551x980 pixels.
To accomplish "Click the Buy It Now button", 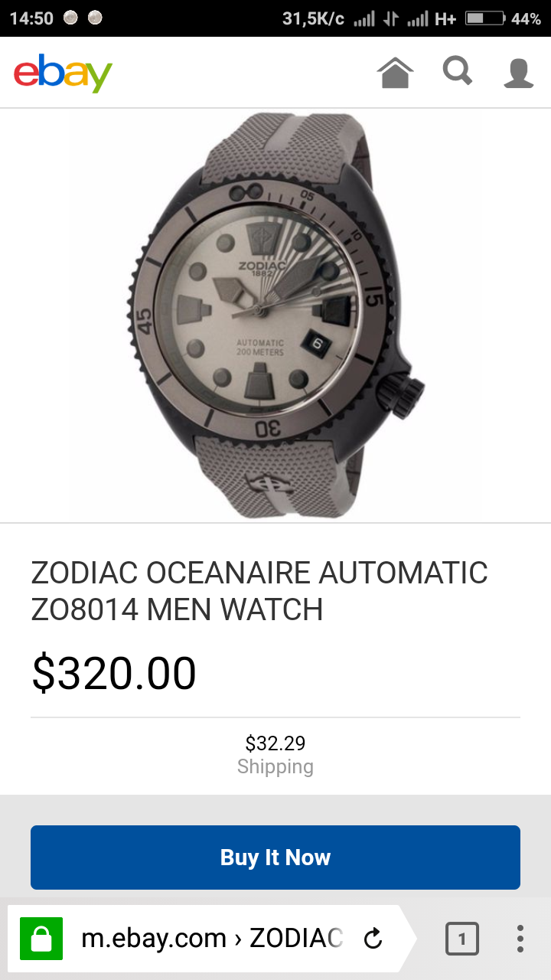I will click(x=275, y=857).
